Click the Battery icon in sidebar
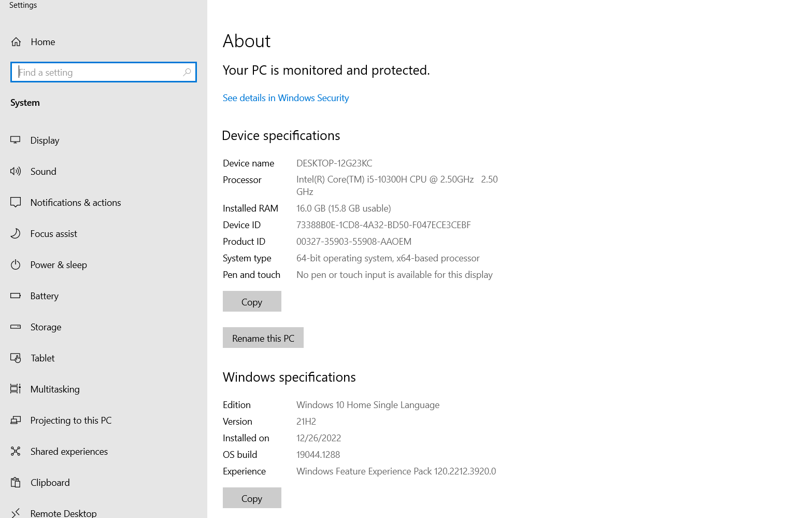Screen dimensions: 812x518 point(16,296)
